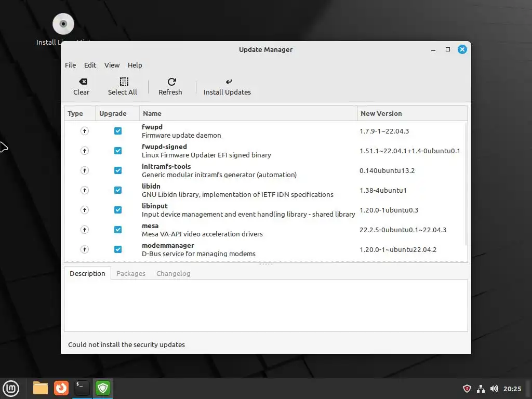
Task: Click Update Manager shield in taskbar
Action: (x=103, y=388)
